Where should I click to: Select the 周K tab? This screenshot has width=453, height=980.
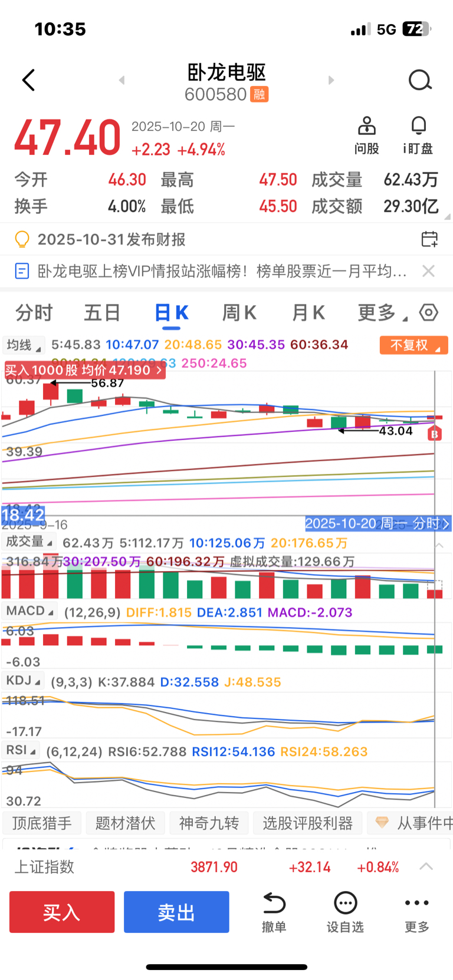tap(239, 313)
